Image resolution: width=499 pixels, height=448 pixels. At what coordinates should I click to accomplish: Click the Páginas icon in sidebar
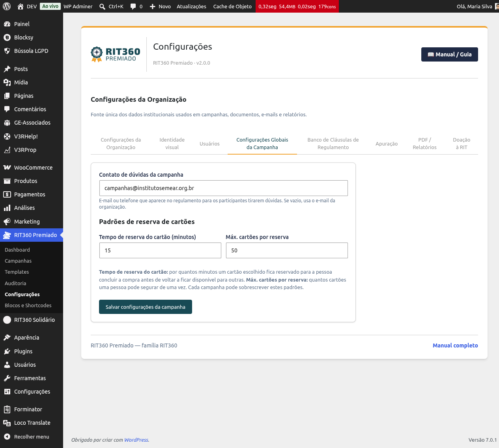[x=7, y=96]
